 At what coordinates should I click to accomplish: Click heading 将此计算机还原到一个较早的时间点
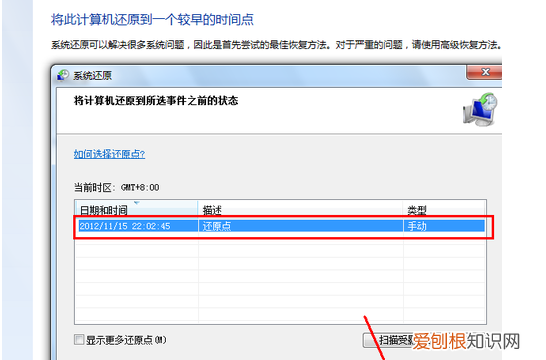pos(153,19)
